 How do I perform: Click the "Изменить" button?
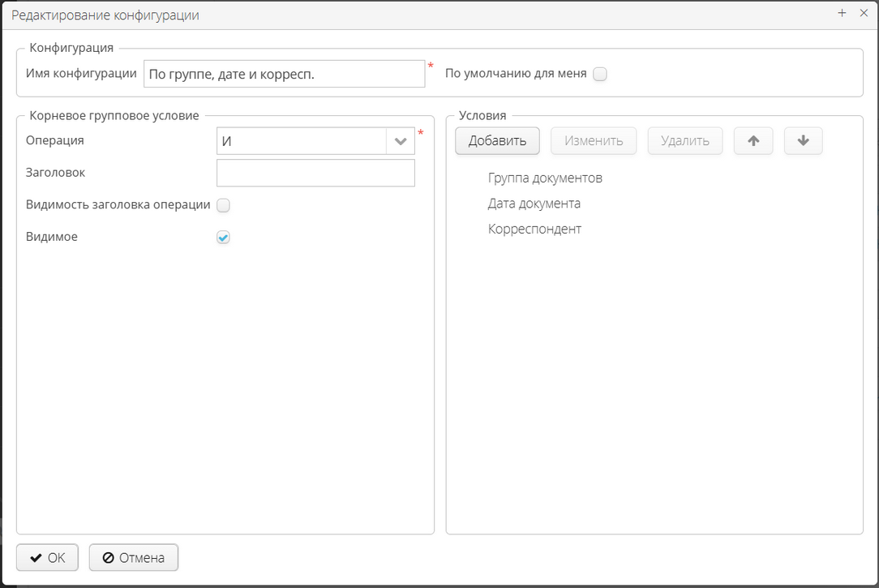[x=594, y=140]
